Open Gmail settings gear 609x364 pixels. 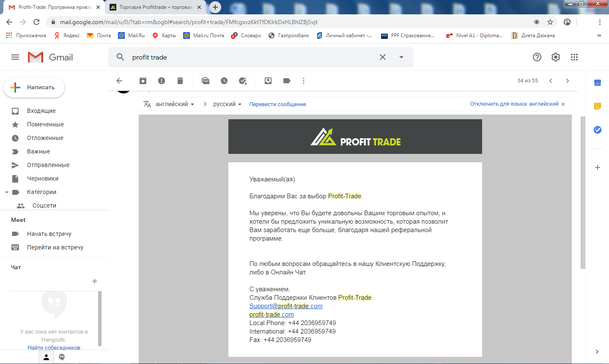point(556,57)
